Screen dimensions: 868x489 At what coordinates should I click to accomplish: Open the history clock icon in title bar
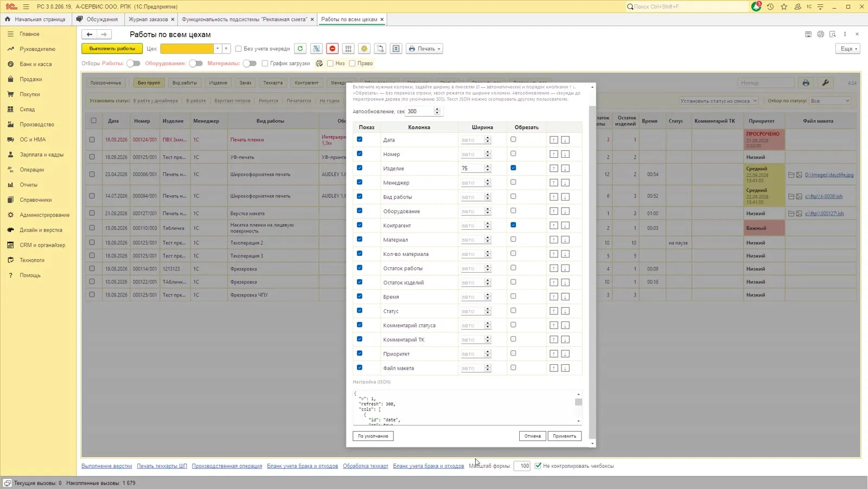[x=770, y=7]
